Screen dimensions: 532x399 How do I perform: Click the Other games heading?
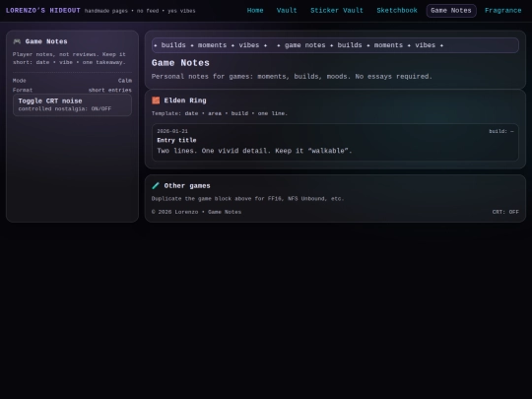187,186
